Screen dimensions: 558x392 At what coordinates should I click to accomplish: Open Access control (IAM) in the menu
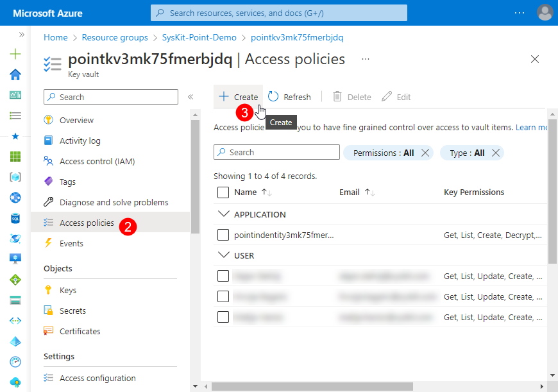click(96, 161)
